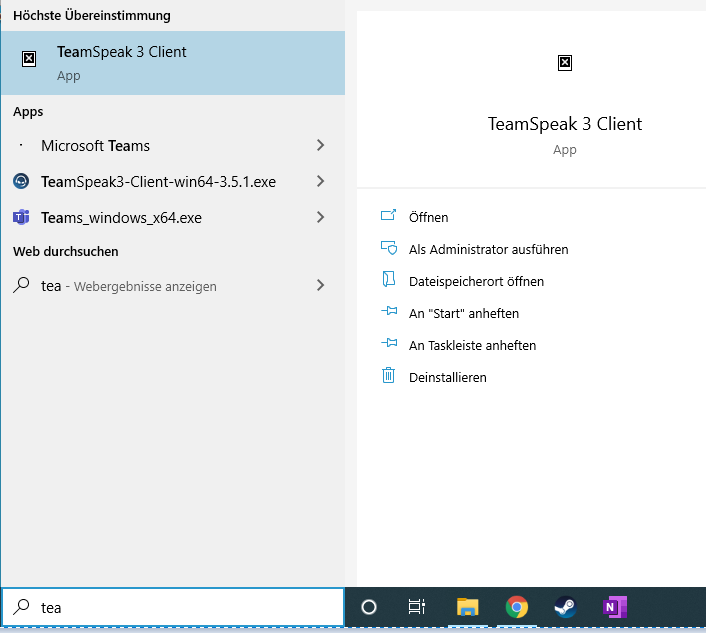The height and width of the screenshot is (633, 706).
Task: Click into the search box containing tea
Action: point(173,607)
